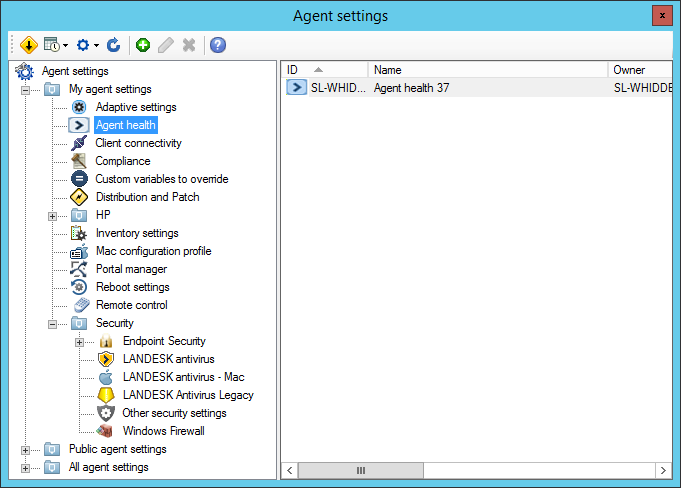Expand the Public agent settings node
Screen dimensions: 681x488
click(25, 450)
